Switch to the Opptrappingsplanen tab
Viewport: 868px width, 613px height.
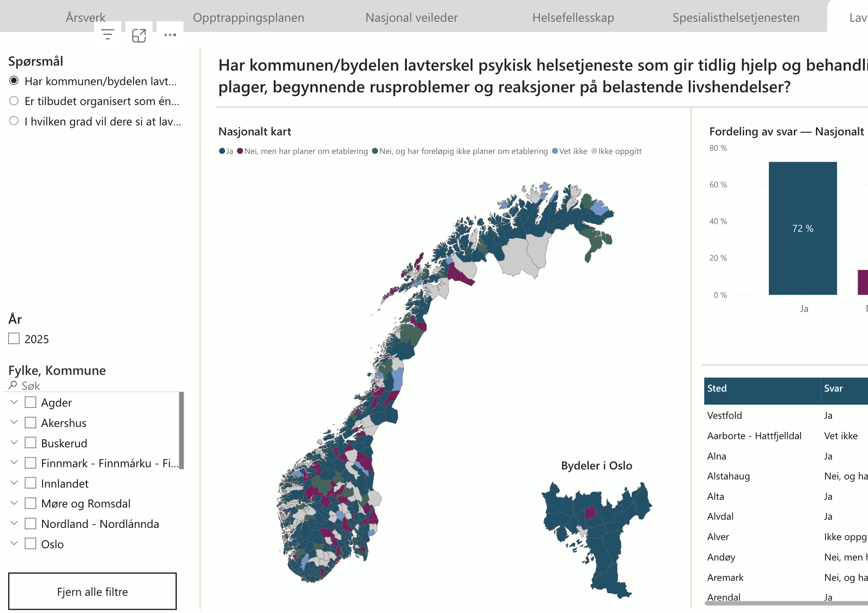coord(248,18)
